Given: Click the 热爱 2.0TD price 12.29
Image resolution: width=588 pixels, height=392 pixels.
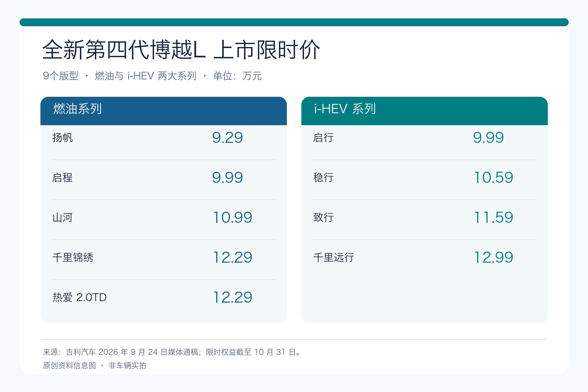Looking at the screenshot, I should (233, 297).
